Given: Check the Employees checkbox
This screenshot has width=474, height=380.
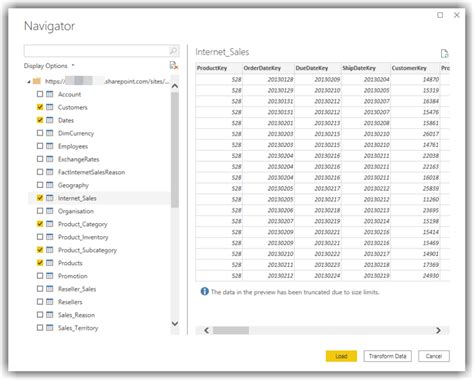Looking at the screenshot, I should pos(40,146).
